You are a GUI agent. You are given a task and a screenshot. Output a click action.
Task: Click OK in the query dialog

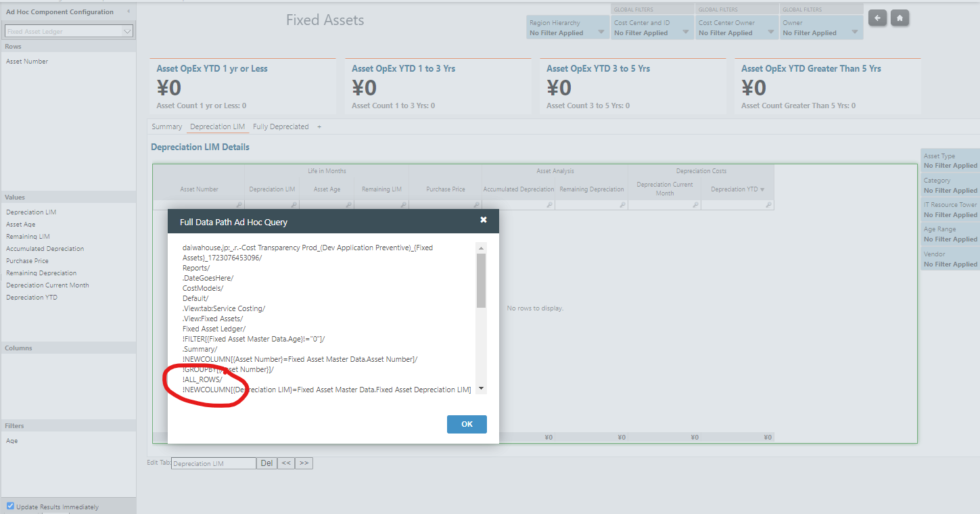[467, 424]
